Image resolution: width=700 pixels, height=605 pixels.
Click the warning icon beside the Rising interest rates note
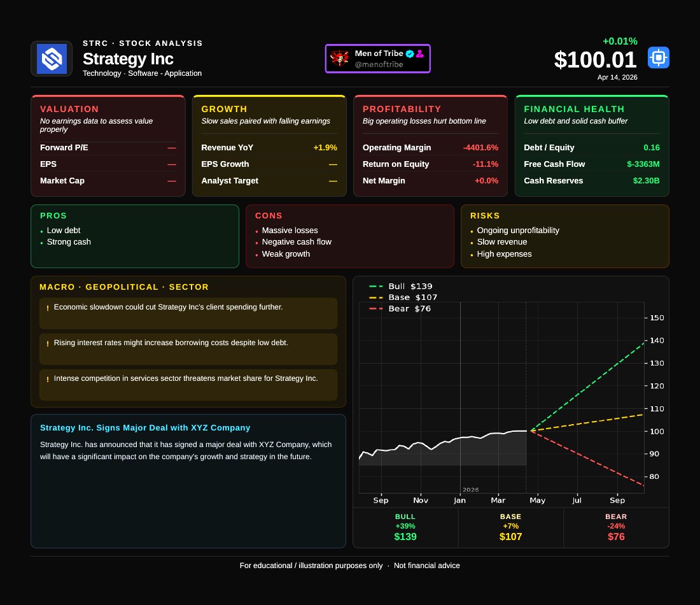(47, 344)
